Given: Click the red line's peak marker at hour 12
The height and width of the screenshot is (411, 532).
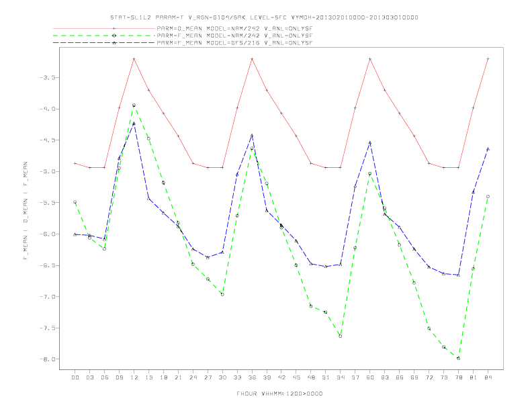Looking at the screenshot, I should tap(134, 59).
